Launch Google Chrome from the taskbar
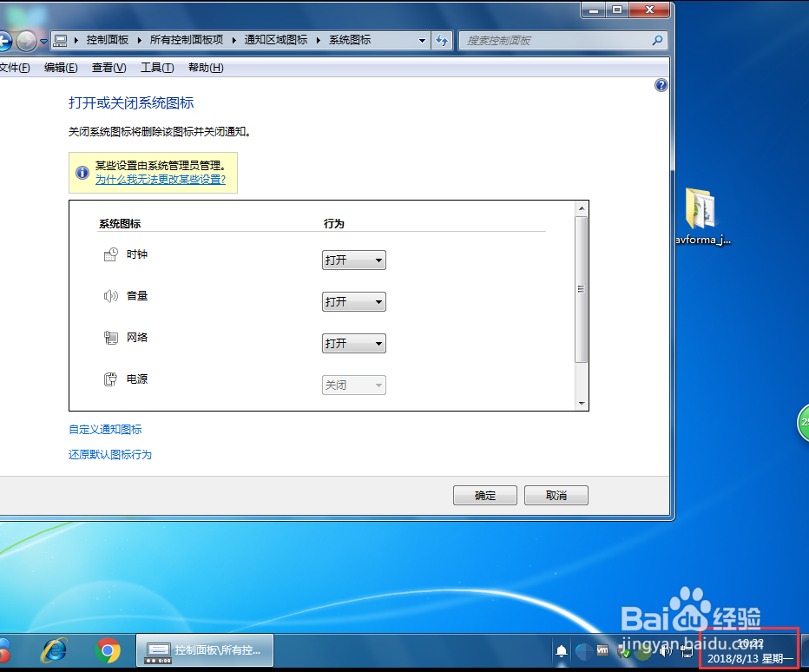809x672 pixels. [x=108, y=651]
